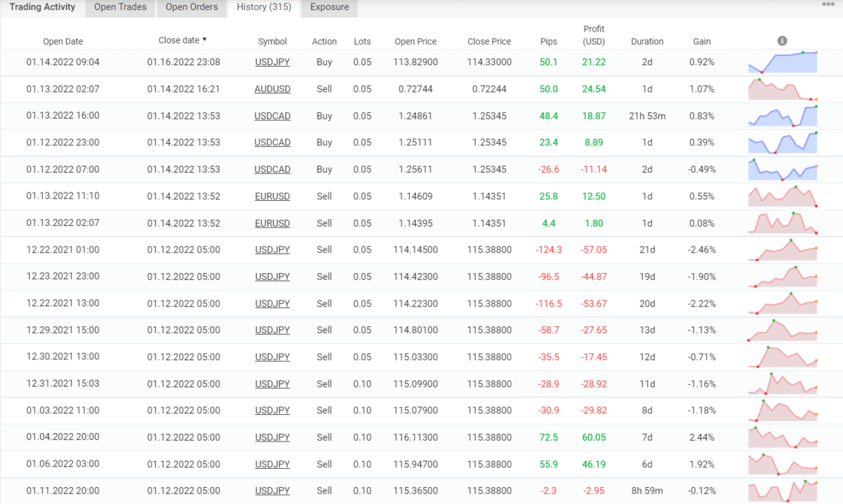This screenshot has width=843, height=504.
Task: Open USDCAD link for trade opened 01.13.2022 16:00
Action: 273,116
